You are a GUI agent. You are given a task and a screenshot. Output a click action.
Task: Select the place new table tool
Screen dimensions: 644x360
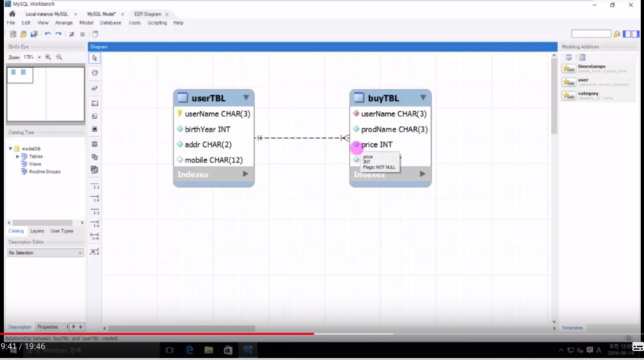pyautogui.click(x=95, y=145)
